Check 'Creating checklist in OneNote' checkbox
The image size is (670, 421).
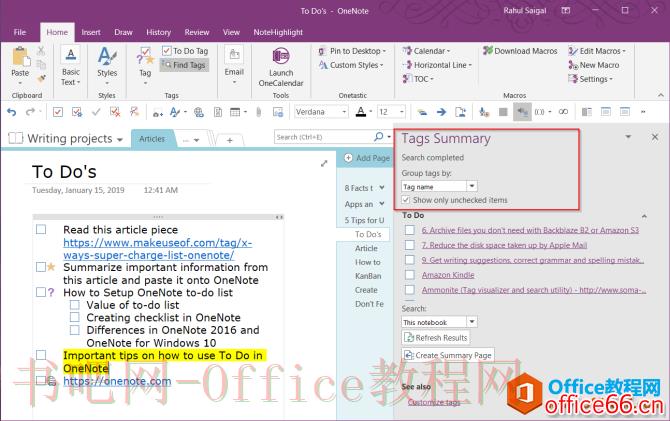[x=74, y=317]
